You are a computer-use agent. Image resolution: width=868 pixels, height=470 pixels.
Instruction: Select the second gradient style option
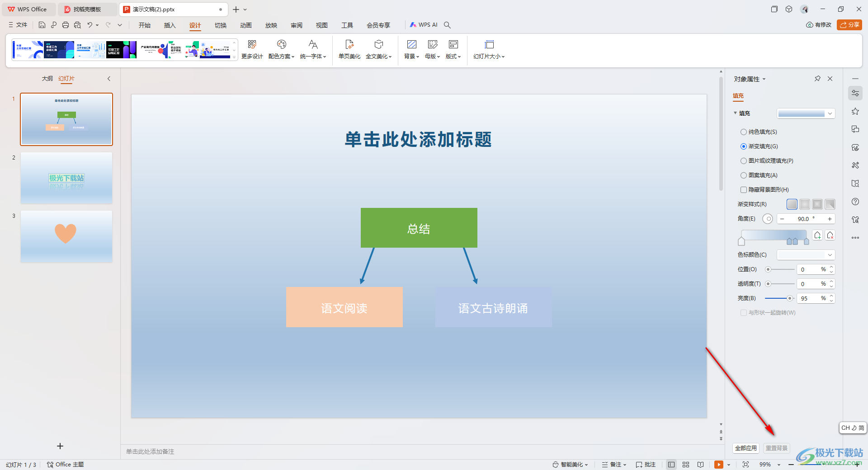(805, 204)
